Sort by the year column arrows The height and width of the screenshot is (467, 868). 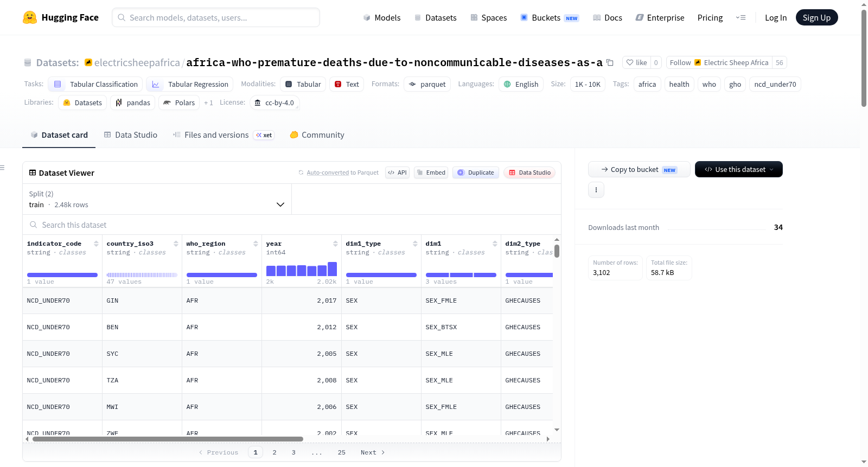point(335,244)
